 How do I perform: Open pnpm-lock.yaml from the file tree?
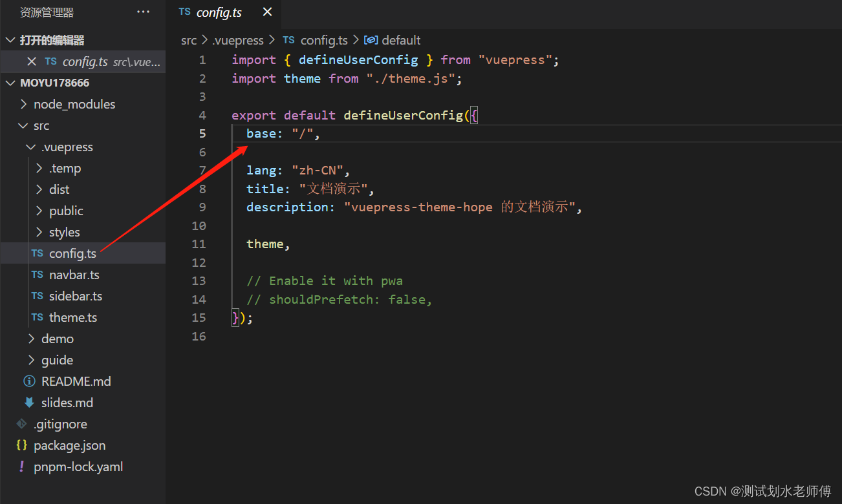(83, 467)
